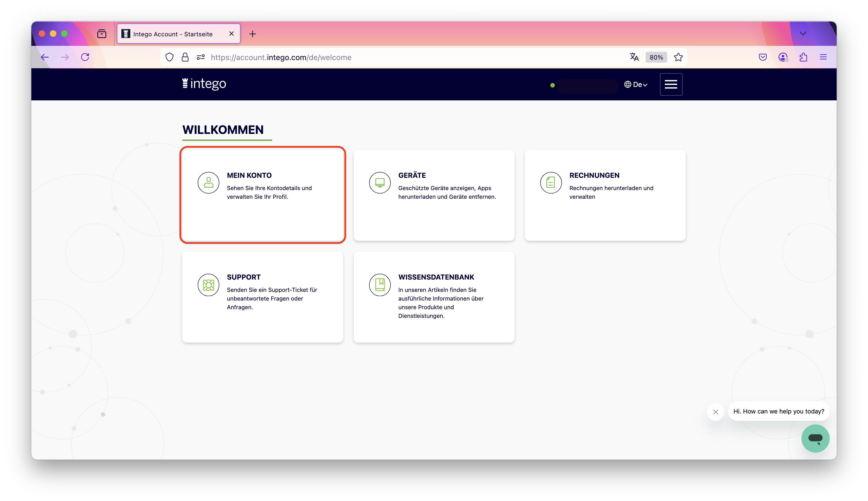Go forward in browser history

(x=65, y=57)
